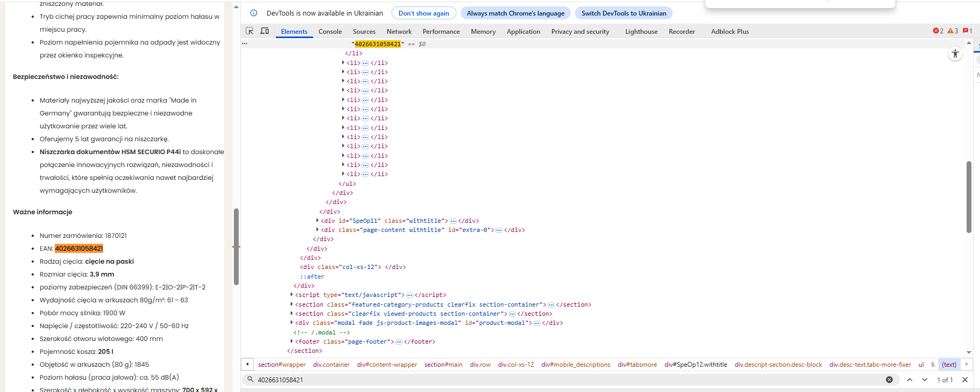Viewport: 980px width, 392px height.
Task: Open the Privacy and security tab
Action: point(580,32)
